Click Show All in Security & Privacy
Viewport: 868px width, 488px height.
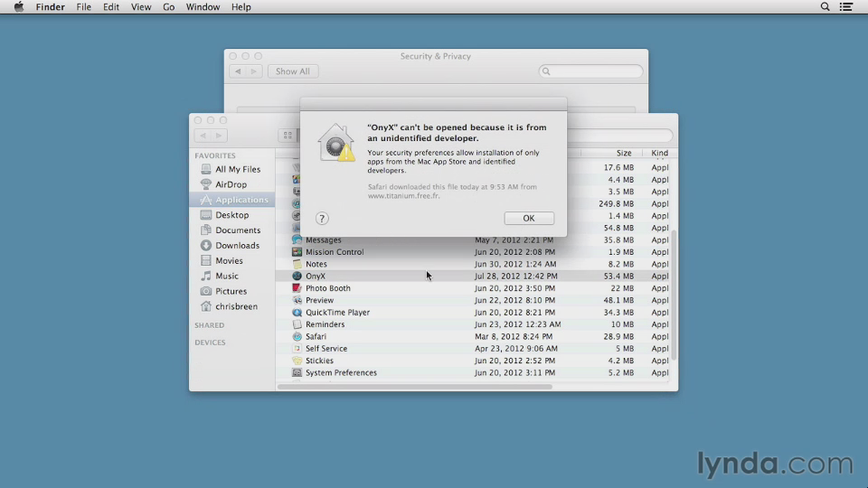click(x=293, y=71)
